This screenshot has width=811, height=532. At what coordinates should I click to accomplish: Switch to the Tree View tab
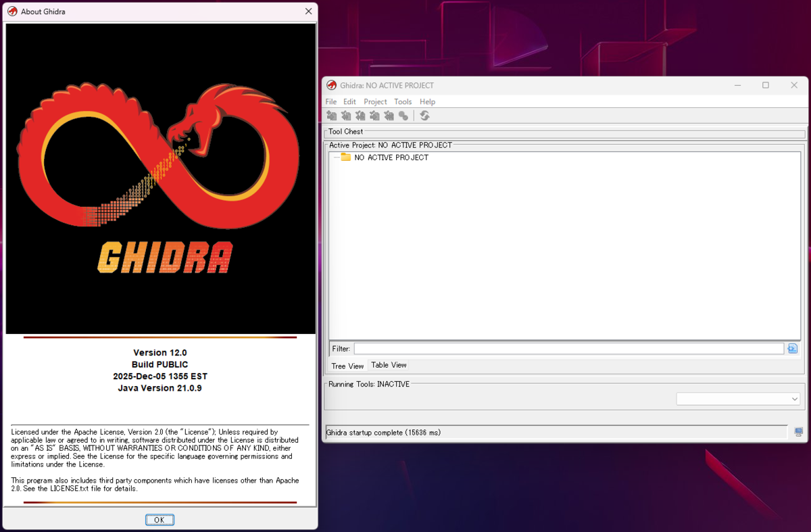pos(347,366)
